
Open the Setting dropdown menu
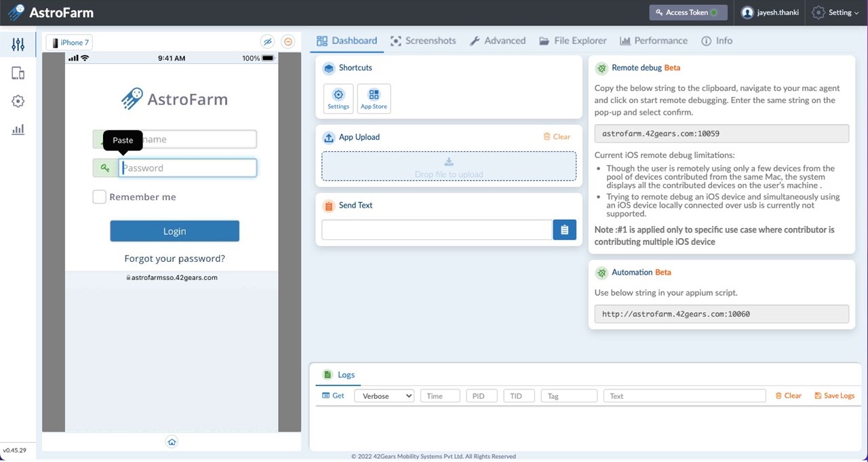(835, 12)
